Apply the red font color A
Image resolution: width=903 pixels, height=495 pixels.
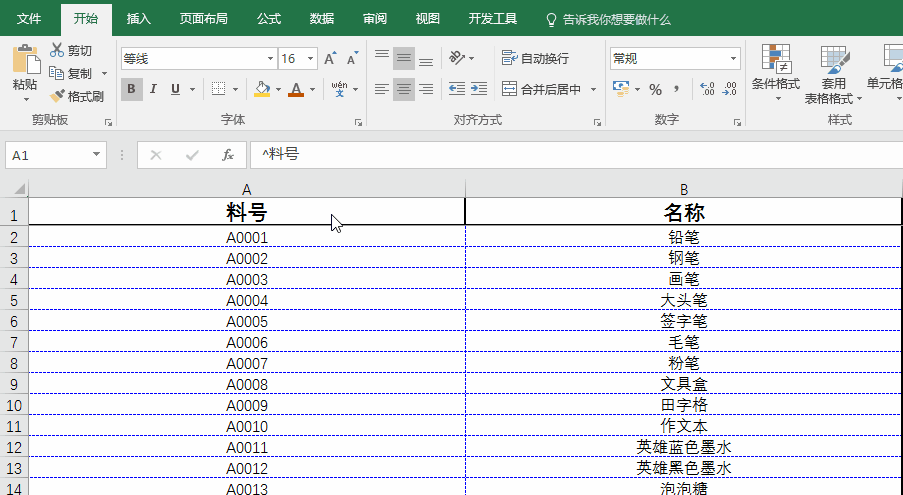[296, 89]
